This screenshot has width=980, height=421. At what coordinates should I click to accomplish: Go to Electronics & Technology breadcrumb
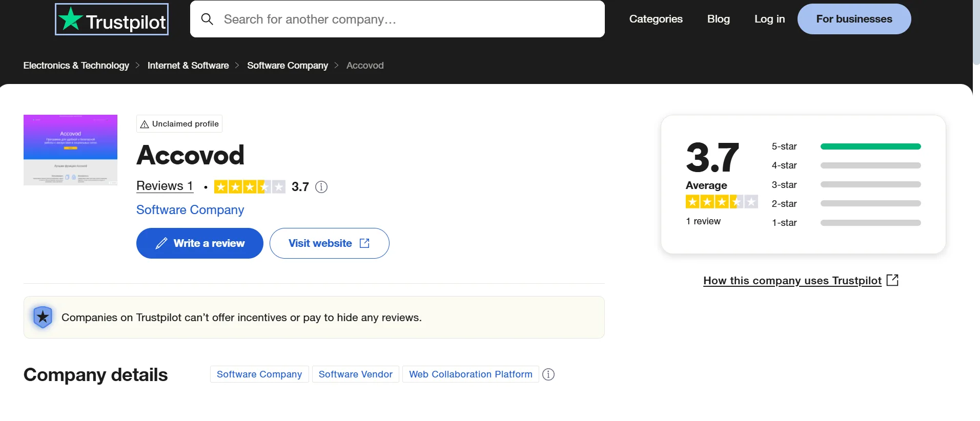coord(76,66)
